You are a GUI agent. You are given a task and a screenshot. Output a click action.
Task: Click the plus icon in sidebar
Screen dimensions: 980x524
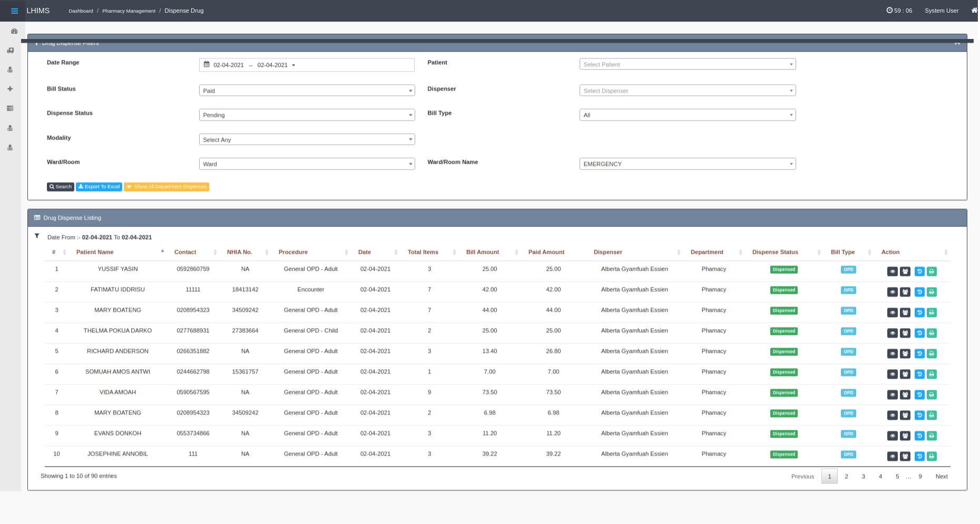[10, 89]
